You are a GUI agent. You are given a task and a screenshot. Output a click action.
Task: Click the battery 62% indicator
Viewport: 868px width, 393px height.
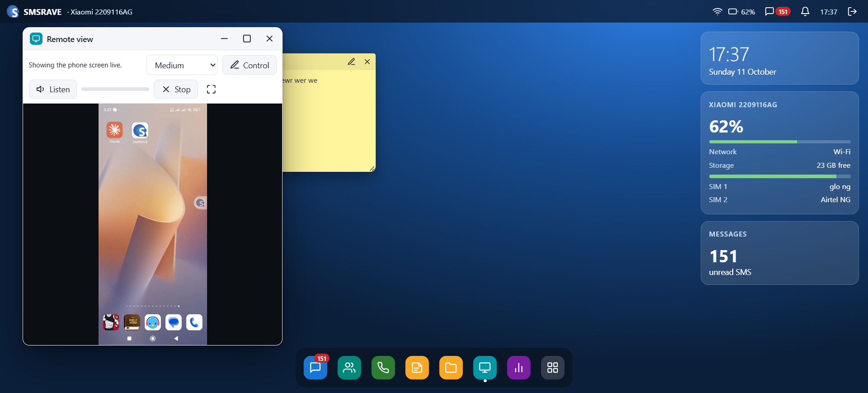pos(741,12)
